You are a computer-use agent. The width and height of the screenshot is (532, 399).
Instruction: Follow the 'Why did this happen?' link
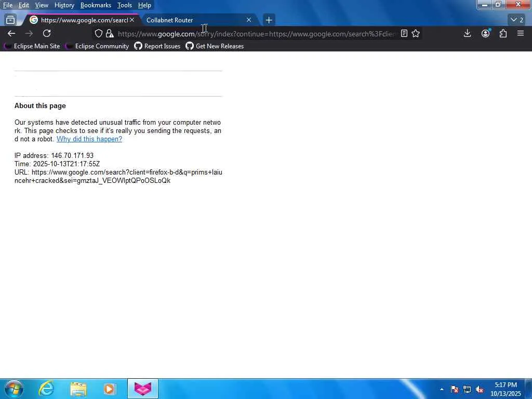pyautogui.click(x=89, y=139)
